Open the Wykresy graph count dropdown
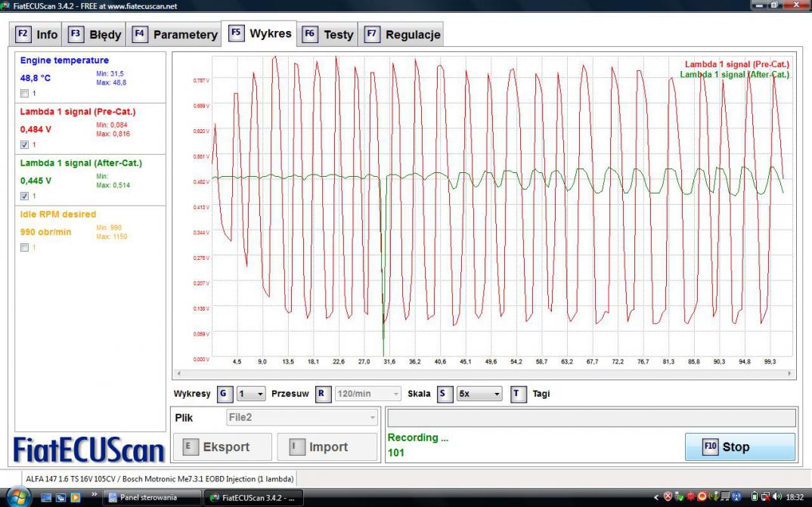Image resolution: width=812 pixels, height=507 pixels. pos(251,394)
